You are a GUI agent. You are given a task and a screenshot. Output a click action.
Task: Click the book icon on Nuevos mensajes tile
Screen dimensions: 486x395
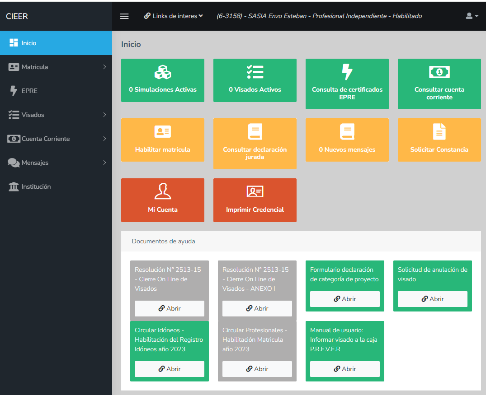click(x=347, y=132)
